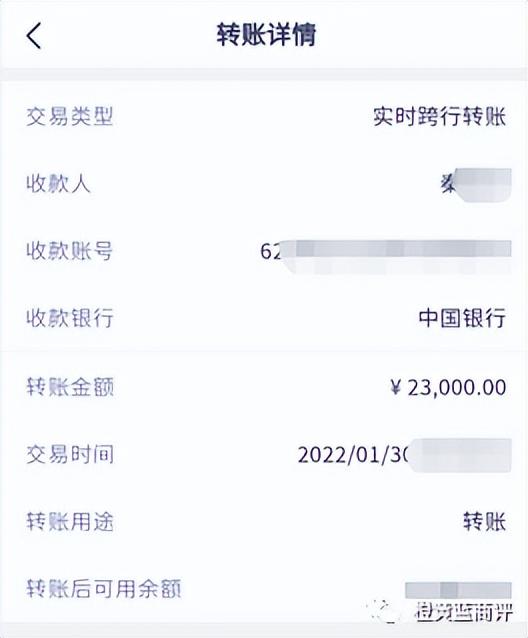Click the 中国银行 bank name
Screen dimensions: 528x638
click(x=463, y=318)
